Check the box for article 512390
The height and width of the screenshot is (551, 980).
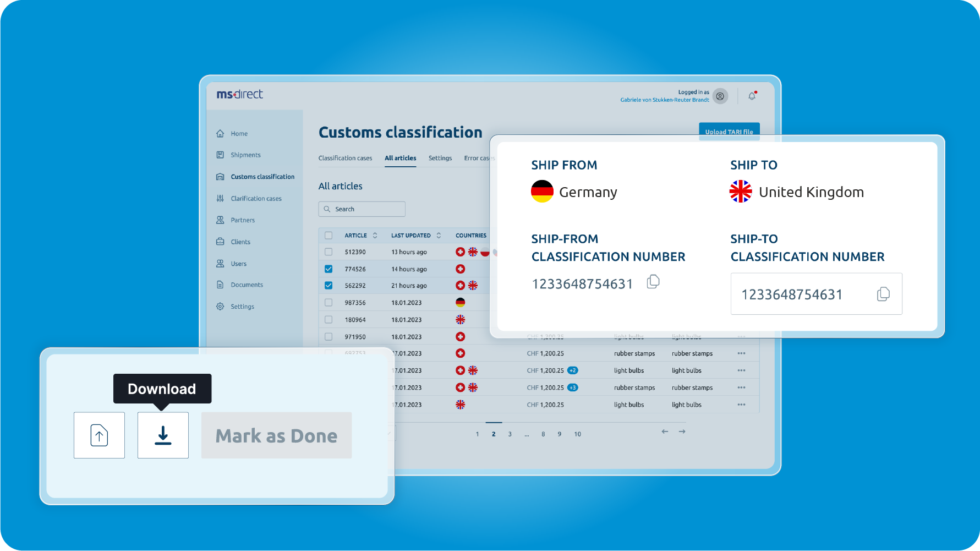(329, 252)
